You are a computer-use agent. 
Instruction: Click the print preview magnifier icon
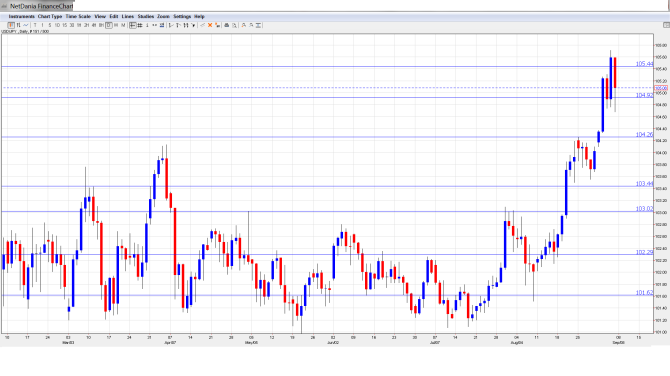tap(235, 25)
